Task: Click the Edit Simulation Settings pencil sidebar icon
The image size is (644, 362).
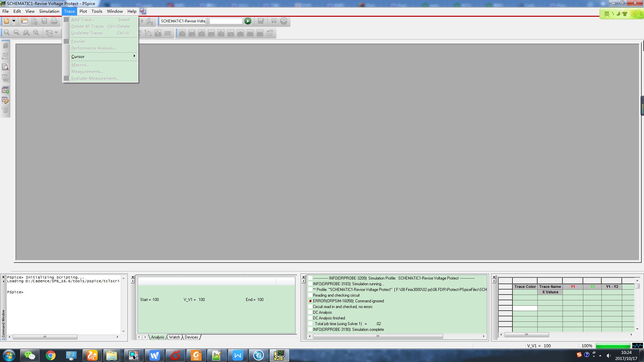Action: (x=5, y=100)
